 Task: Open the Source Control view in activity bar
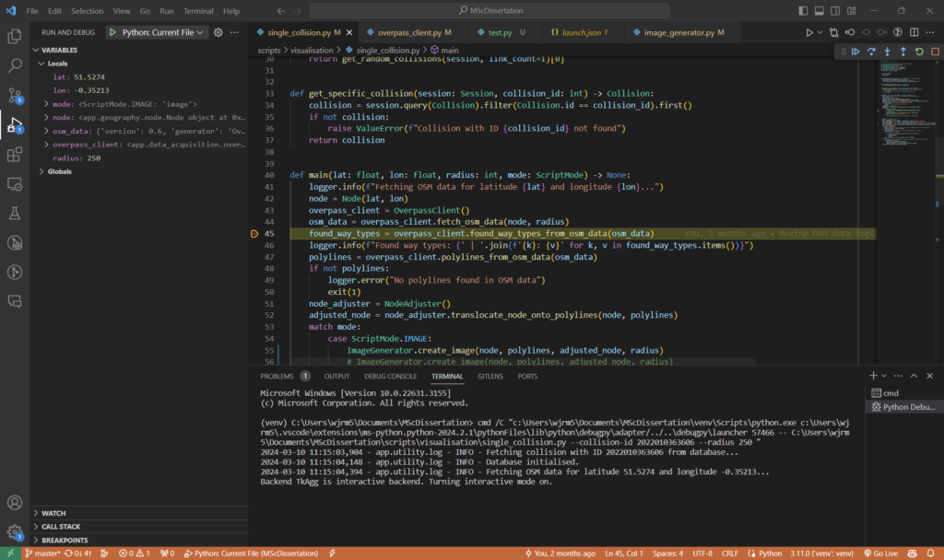click(15, 95)
